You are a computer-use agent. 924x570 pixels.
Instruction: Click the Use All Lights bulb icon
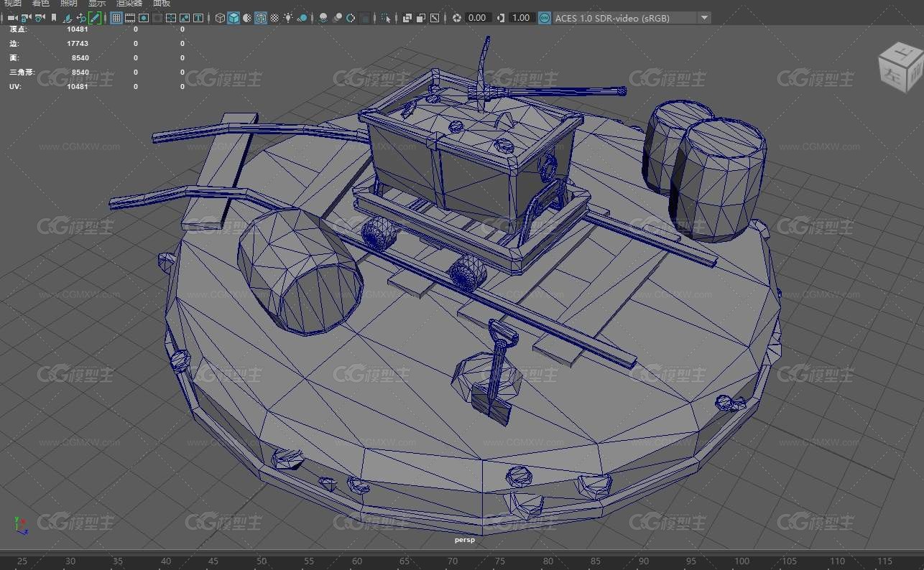[287, 18]
